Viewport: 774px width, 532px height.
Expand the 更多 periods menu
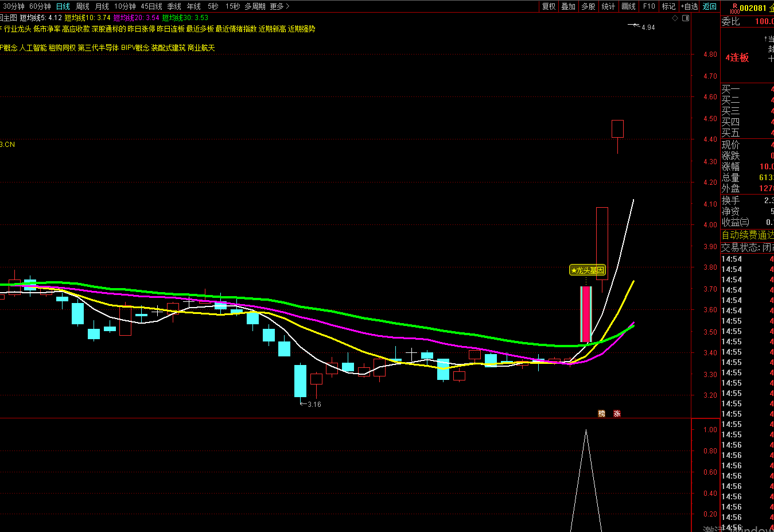point(279,6)
